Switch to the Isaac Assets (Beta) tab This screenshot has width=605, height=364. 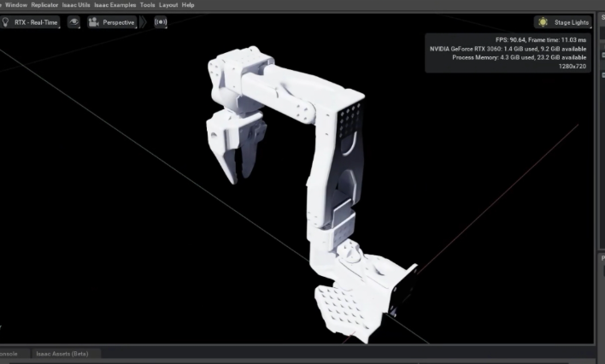[x=62, y=354]
